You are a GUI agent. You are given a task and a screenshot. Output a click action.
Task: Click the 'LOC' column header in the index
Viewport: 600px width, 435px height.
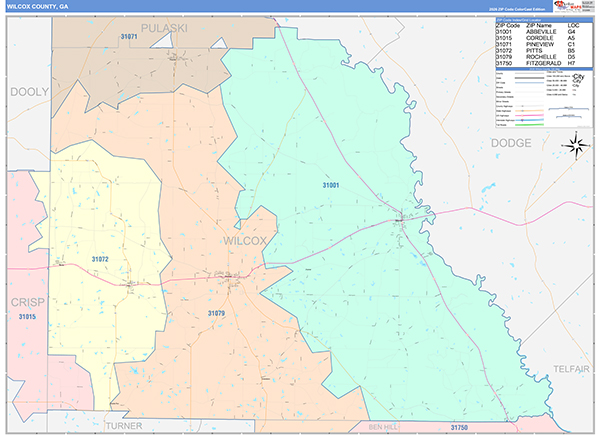click(573, 26)
